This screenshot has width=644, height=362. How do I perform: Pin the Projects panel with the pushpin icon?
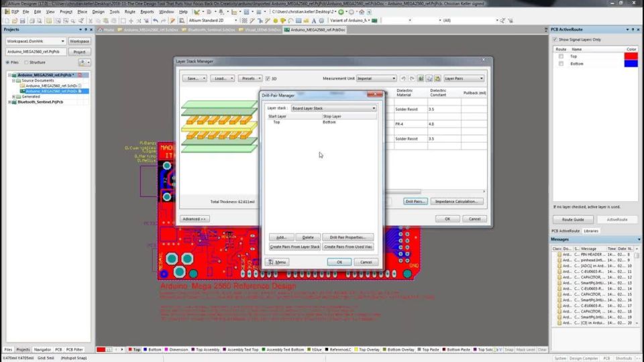[x=86, y=29]
